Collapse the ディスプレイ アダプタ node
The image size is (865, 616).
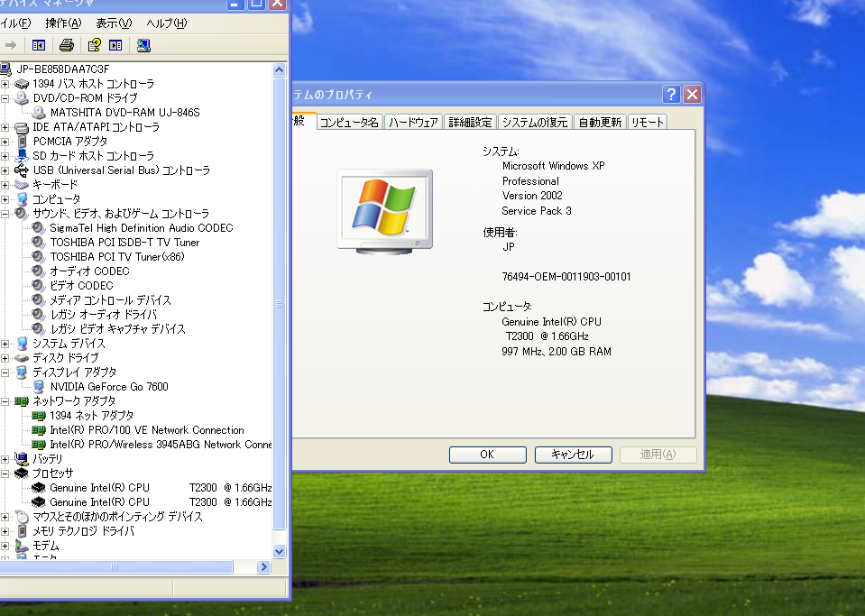point(5,372)
